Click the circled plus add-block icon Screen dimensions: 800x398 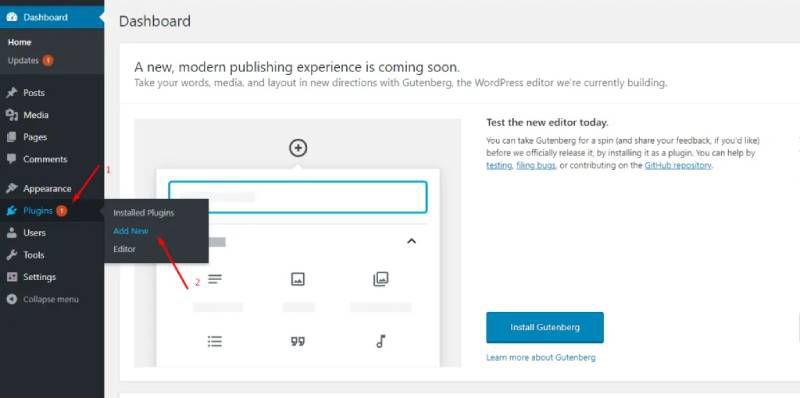point(298,148)
